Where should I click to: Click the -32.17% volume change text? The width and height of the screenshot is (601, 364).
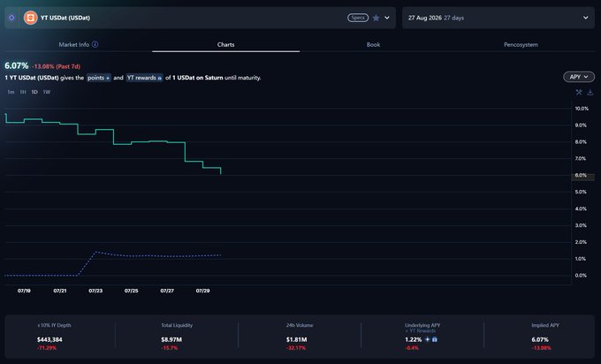tap(296, 348)
